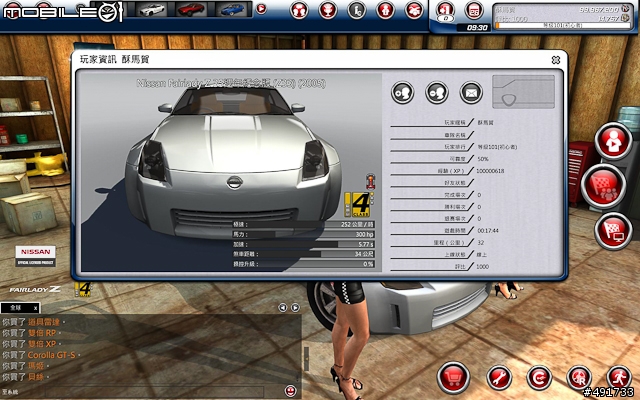Image resolution: width=640 pixels, height=400 pixels.
Task: Click the chat text input field
Action: (x=153, y=392)
